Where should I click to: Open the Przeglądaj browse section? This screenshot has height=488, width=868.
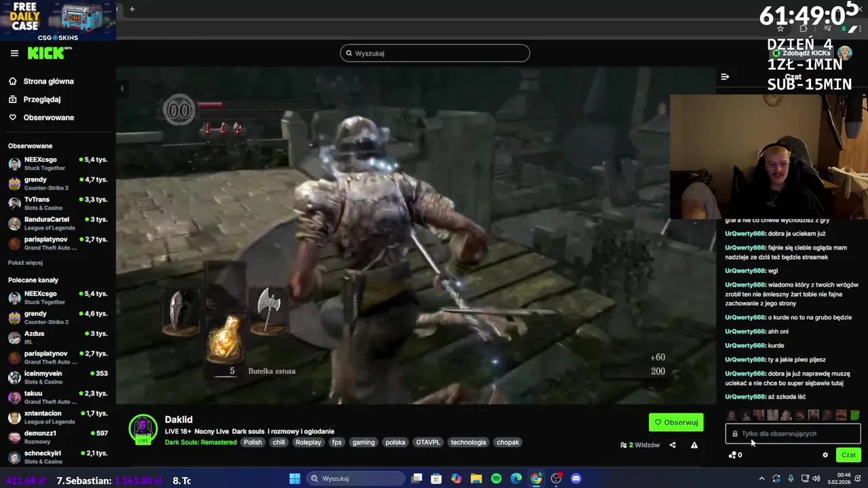(x=41, y=99)
